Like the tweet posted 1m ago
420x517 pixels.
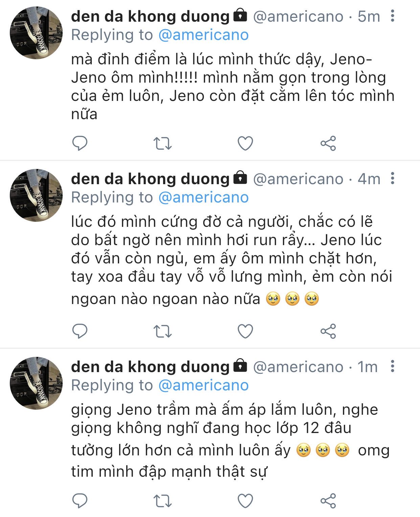point(245,501)
